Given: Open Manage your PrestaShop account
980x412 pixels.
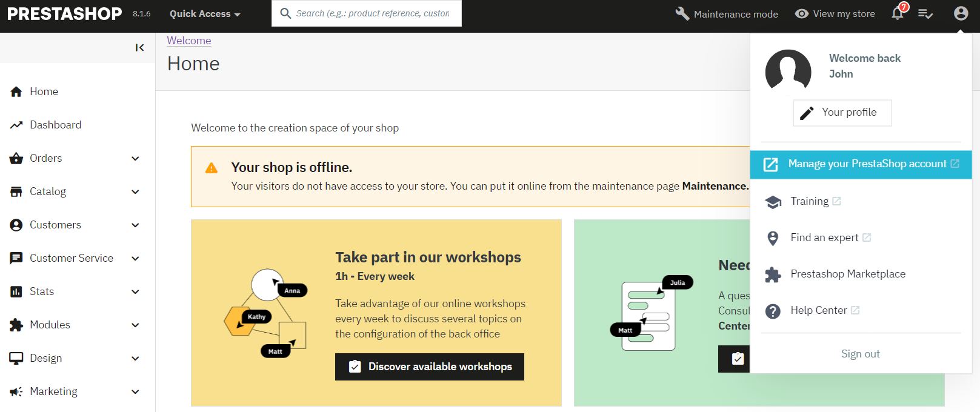Looking at the screenshot, I should click(x=861, y=164).
